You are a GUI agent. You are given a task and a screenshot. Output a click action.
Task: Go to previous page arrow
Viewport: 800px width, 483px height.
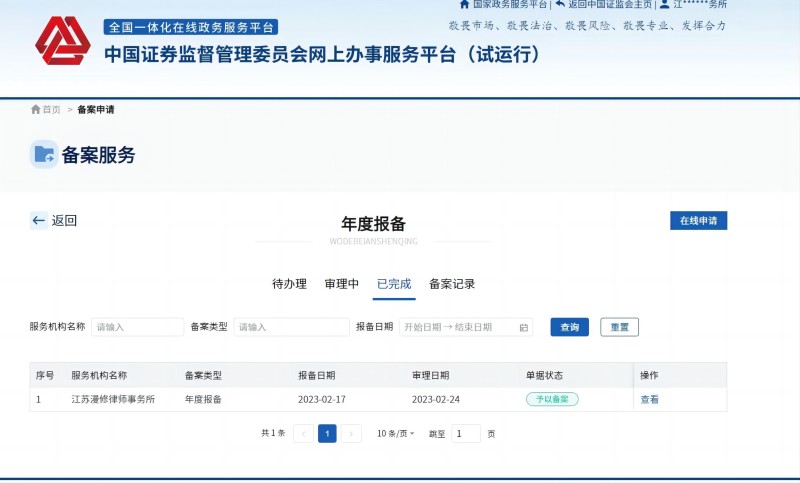click(x=303, y=434)
